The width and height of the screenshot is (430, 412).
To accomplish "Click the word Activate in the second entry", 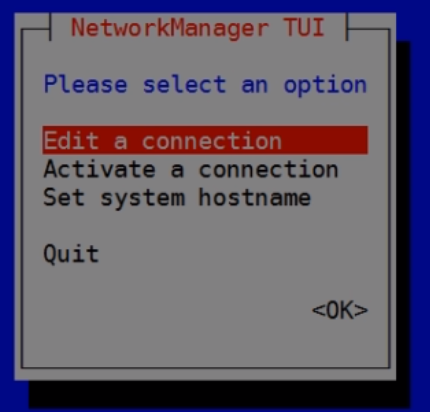I will click(99, 169).
